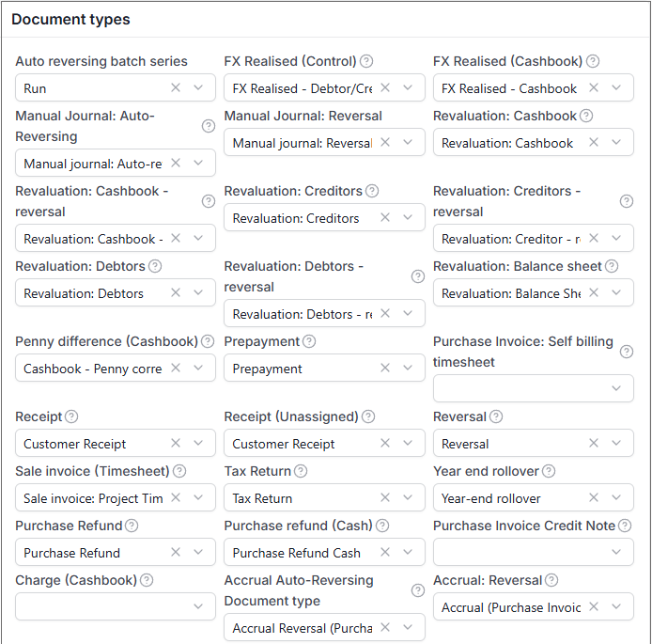Clear the Tax Return selection
The height and width of the screenshot is (644, 652).
click(385, 497)
